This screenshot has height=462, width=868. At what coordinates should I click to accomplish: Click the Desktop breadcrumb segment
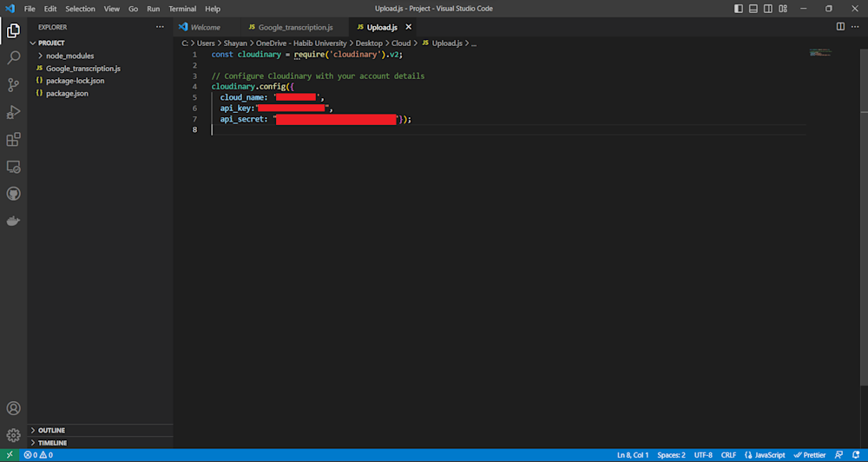369,43
